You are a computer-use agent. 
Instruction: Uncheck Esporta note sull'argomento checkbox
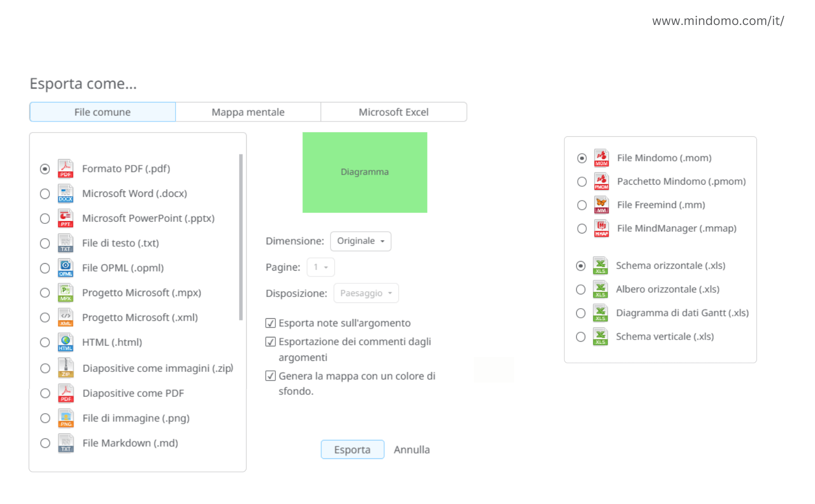tap(271, 323)
